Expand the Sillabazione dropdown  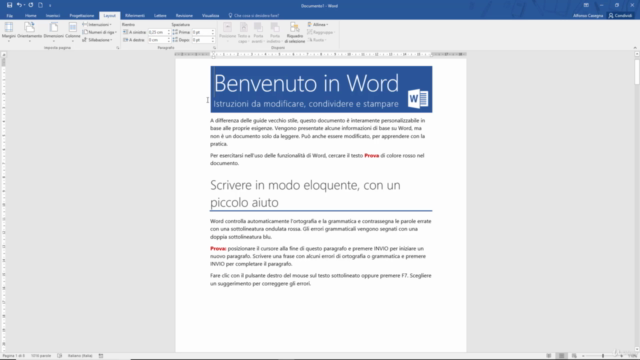coord(98,40)
